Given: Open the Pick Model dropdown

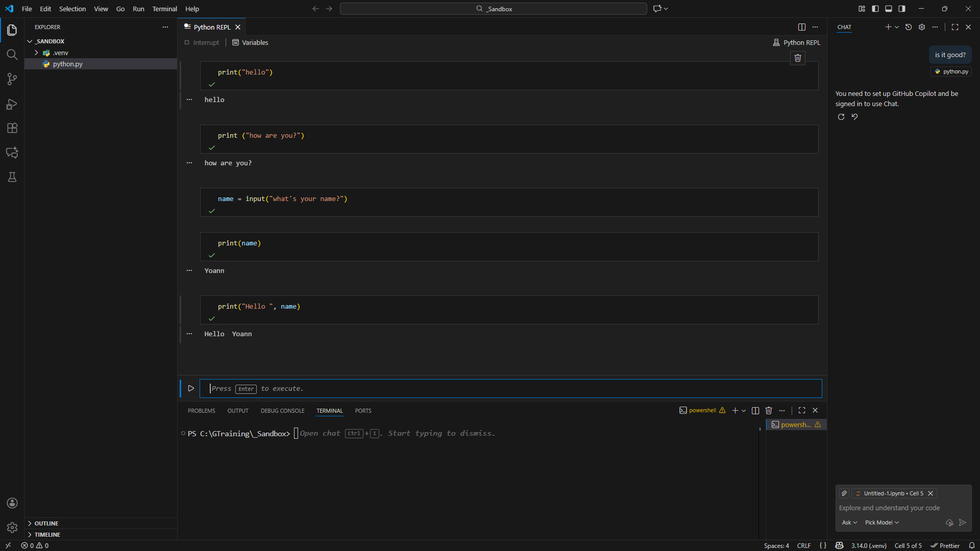Looking at the screenshot, I should click(881, 522).
